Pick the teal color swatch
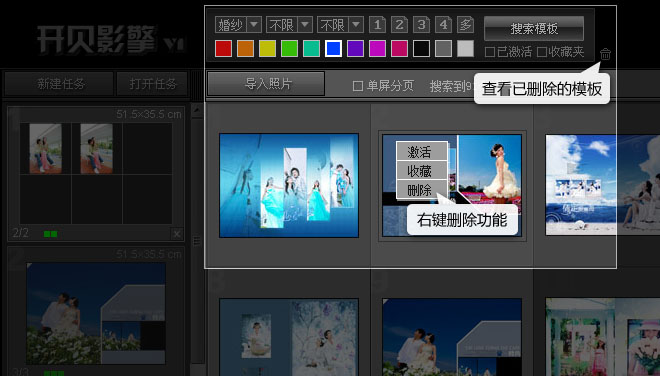 coord(311,49)
